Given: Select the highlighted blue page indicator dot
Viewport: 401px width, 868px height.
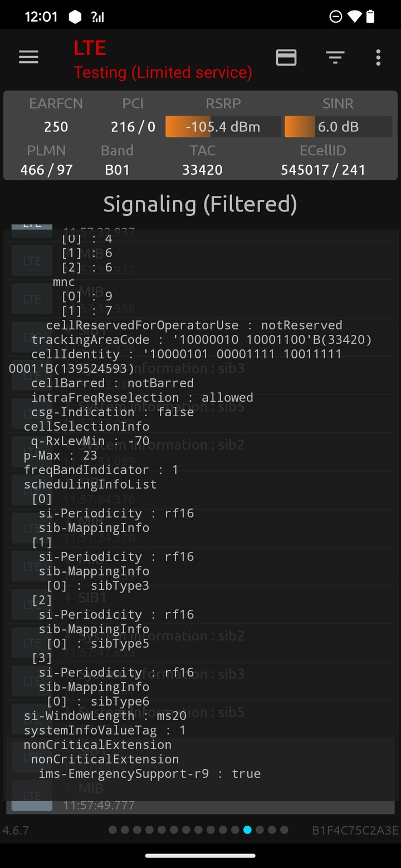Looking at the screenshot, I should 247,830.
